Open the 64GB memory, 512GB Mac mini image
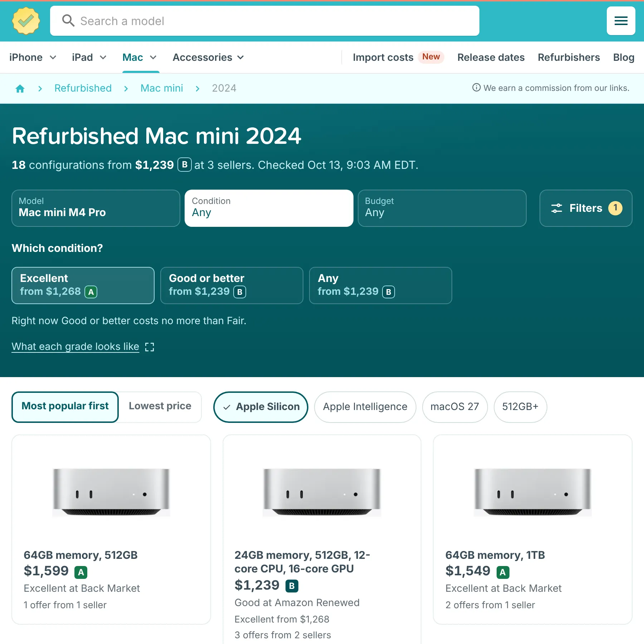This screenshot has height=644, width=644. click(111, 492)
